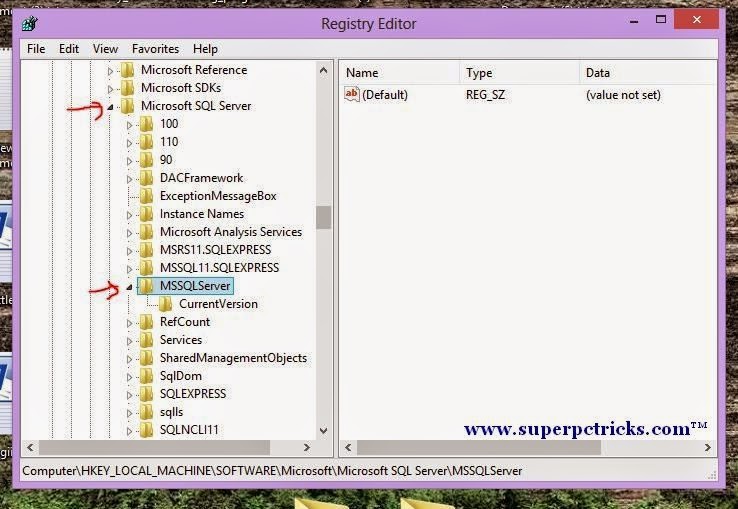This screenshot has height=509, width=738.
Task: Click the folder icon beside key 90
Action: 146,160
